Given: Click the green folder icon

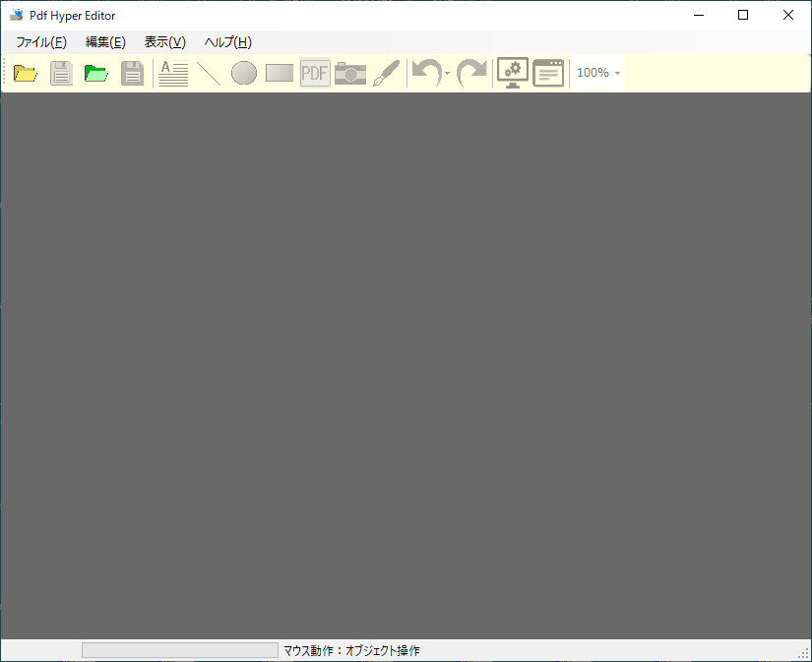Looking at the screenshot, I should coord(96,73).
